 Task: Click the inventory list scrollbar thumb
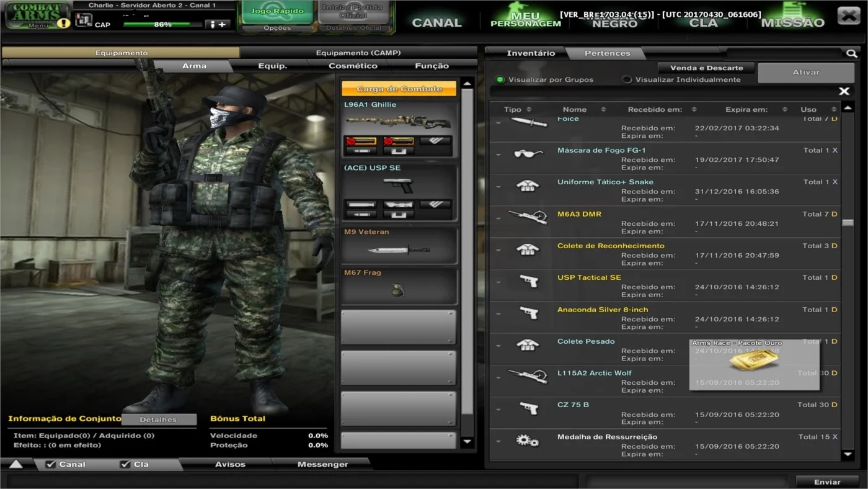point(848,222)
